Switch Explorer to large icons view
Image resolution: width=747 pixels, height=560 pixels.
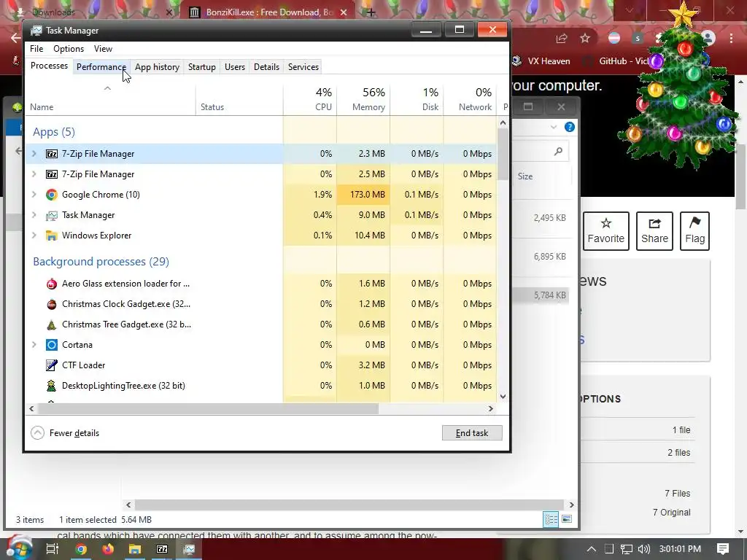click(566, 519)
